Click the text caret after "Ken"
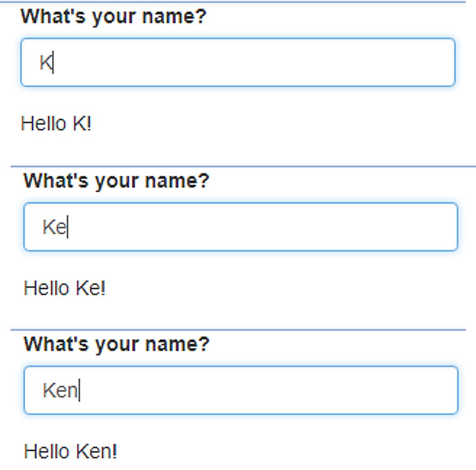Screen dimensions: 476x470 79,390
